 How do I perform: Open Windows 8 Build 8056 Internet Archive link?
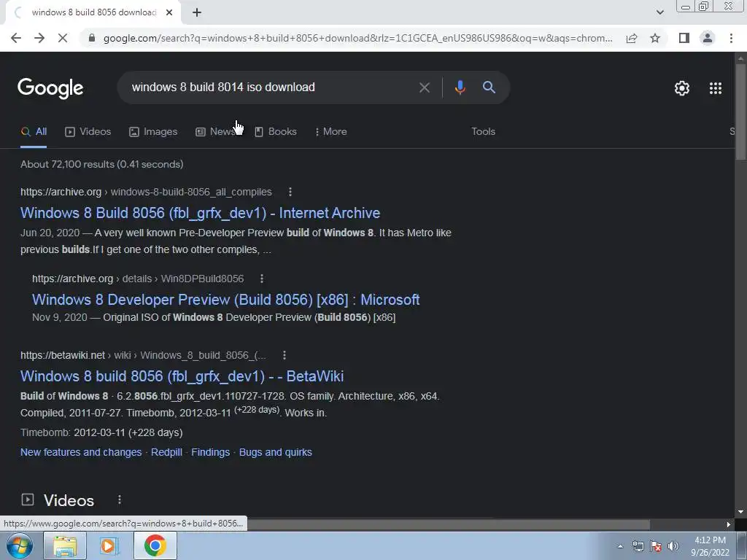pyautogui.click(x=200, y=213)
